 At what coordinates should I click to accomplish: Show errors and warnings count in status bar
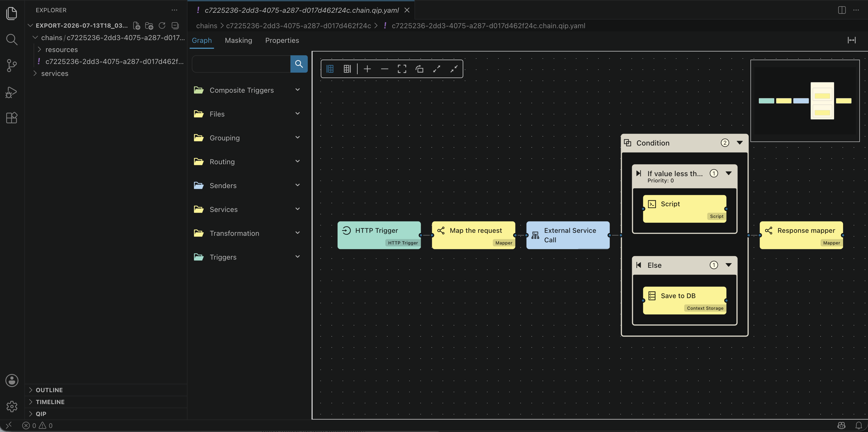[37, 425]
